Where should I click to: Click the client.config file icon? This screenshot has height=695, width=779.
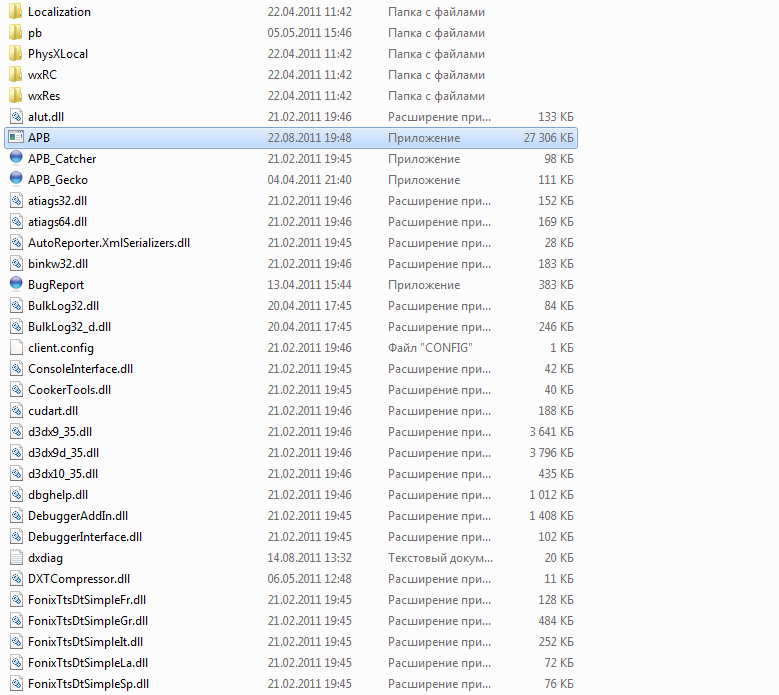(15, 348)
